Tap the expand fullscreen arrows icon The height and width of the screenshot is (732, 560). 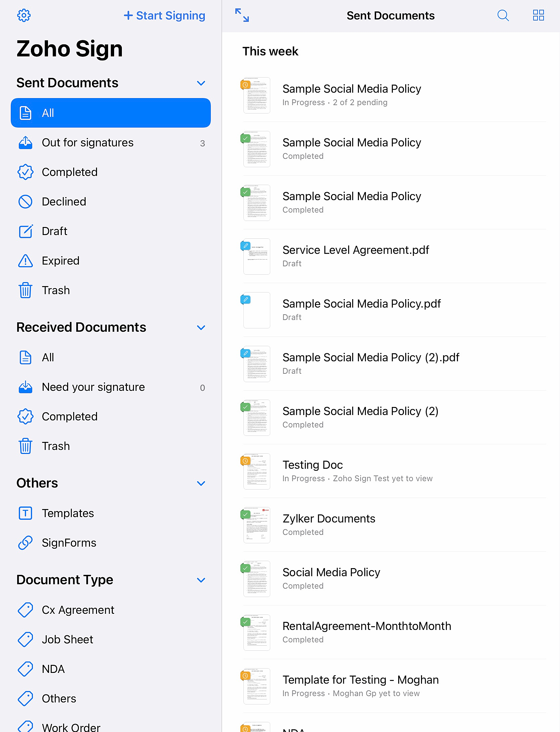(242, 15)
